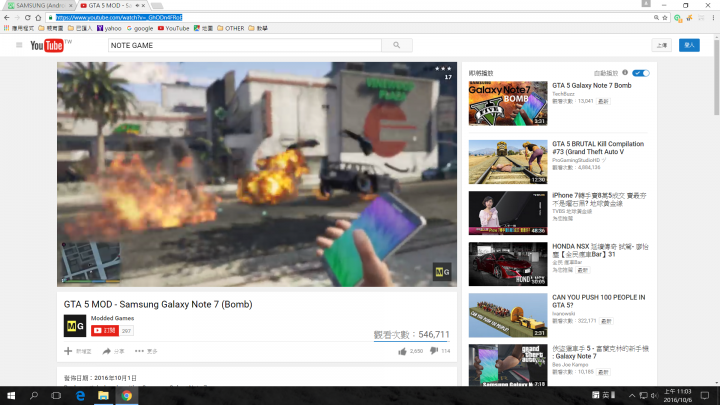Open Modded Games channel name link
Screen dimensions: 720x405
click(112, 318)
